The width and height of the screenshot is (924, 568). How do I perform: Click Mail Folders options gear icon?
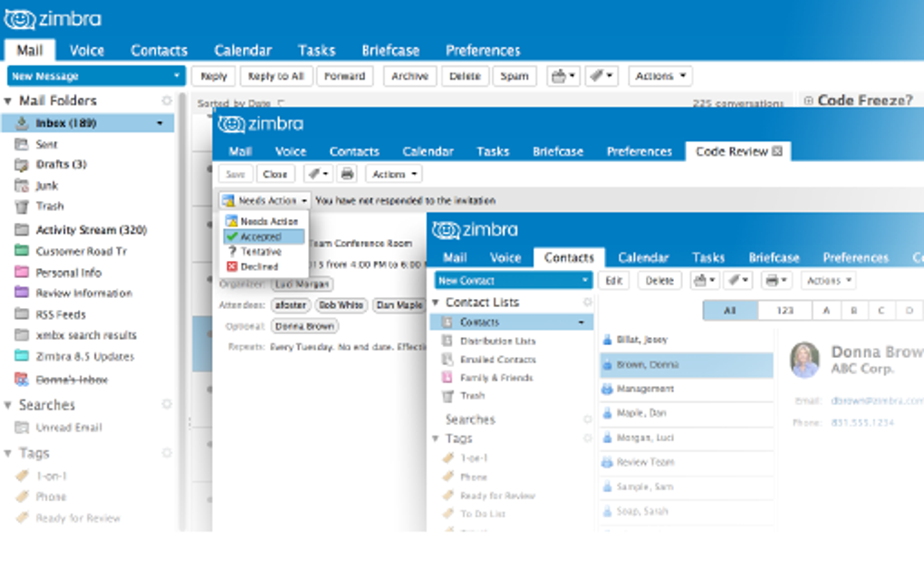[167, 101]
